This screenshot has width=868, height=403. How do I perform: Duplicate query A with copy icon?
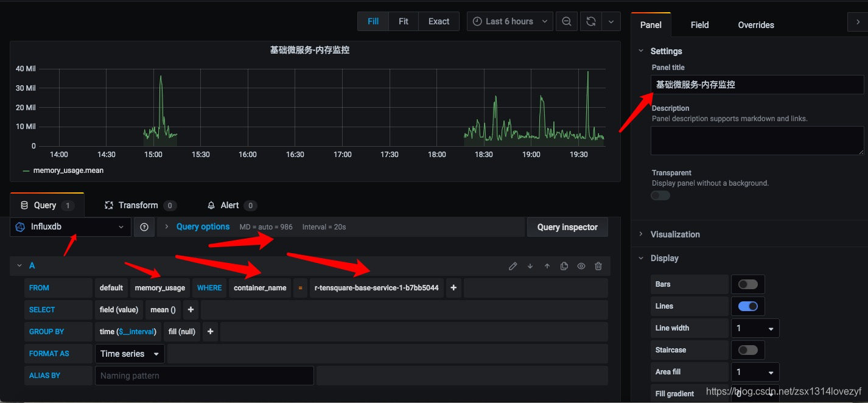[x=564, y=266]
